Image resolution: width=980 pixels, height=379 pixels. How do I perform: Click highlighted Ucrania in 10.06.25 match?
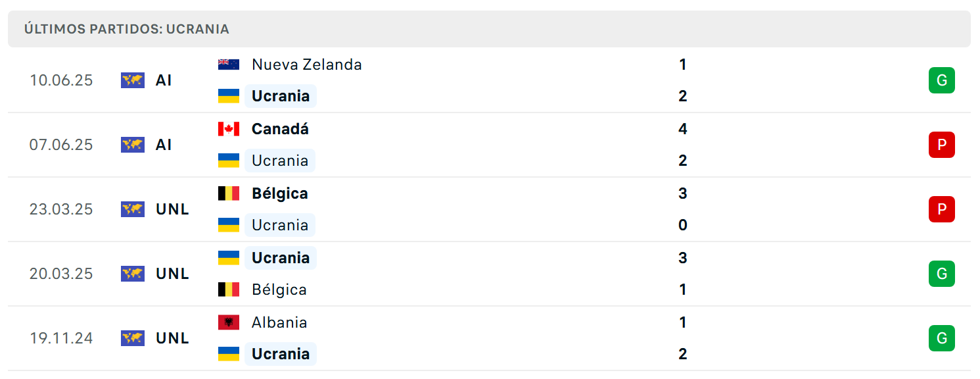click(x=281, y=96)
